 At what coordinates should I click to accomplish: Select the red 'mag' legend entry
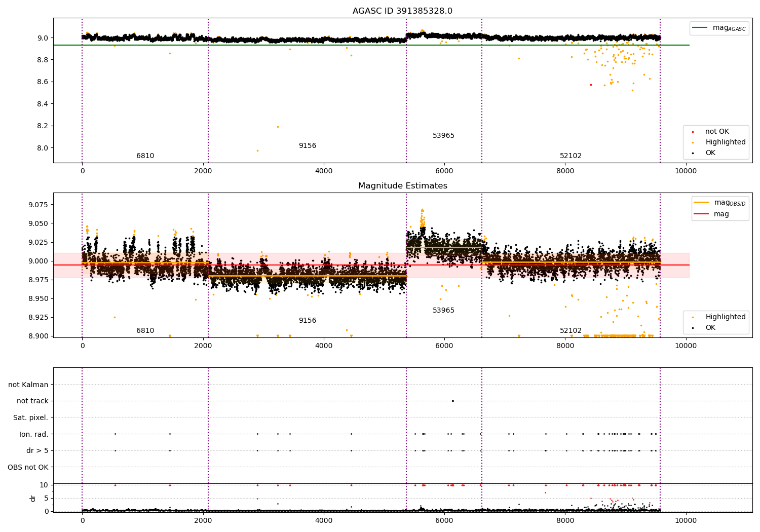tap(721, 214)
